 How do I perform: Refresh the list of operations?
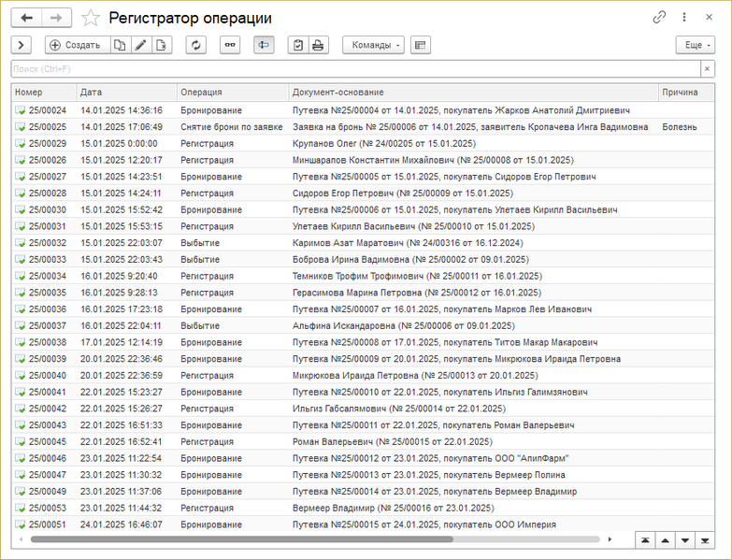click(196, 45)
